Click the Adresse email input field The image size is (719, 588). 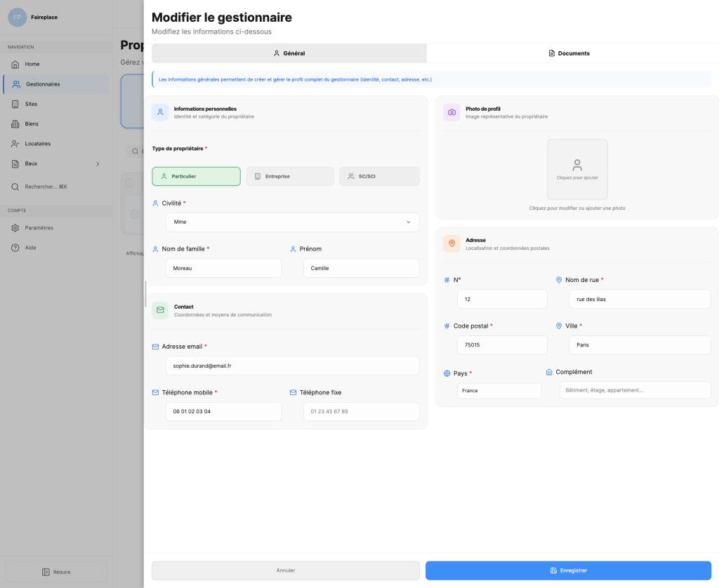point(292,366)
